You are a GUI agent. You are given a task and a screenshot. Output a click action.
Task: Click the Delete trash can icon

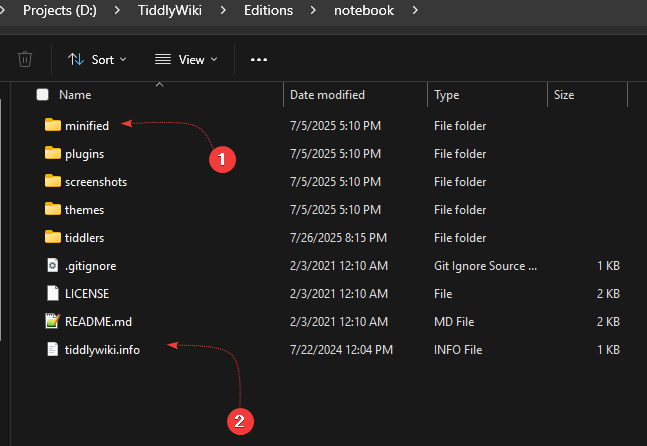[x=25, y=59]
